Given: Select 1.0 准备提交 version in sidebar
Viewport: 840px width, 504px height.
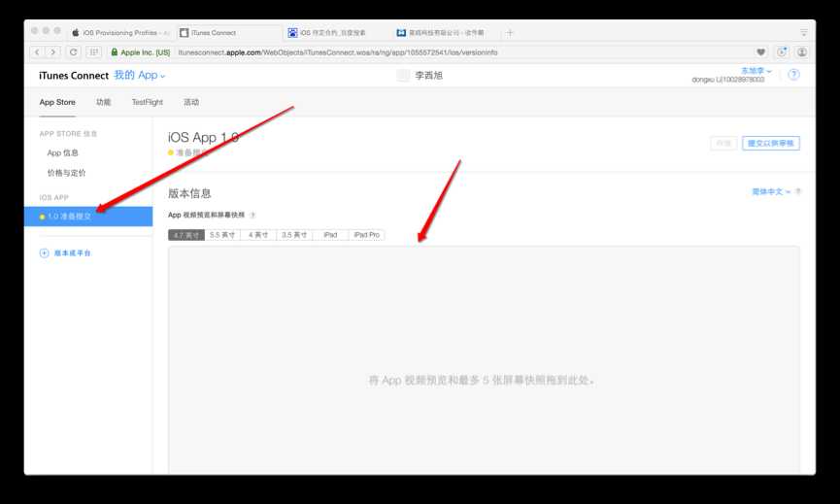Looking at the screenshot, I should (88, 217).
